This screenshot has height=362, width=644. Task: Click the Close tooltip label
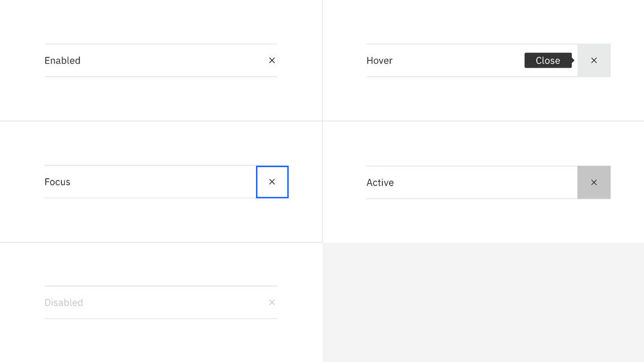pos(548,60)
